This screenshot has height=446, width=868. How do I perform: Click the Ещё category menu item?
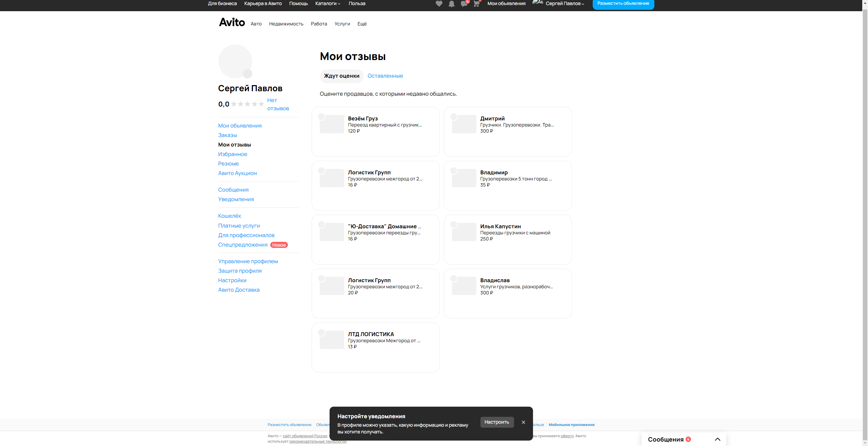click(x=362, y=24)
